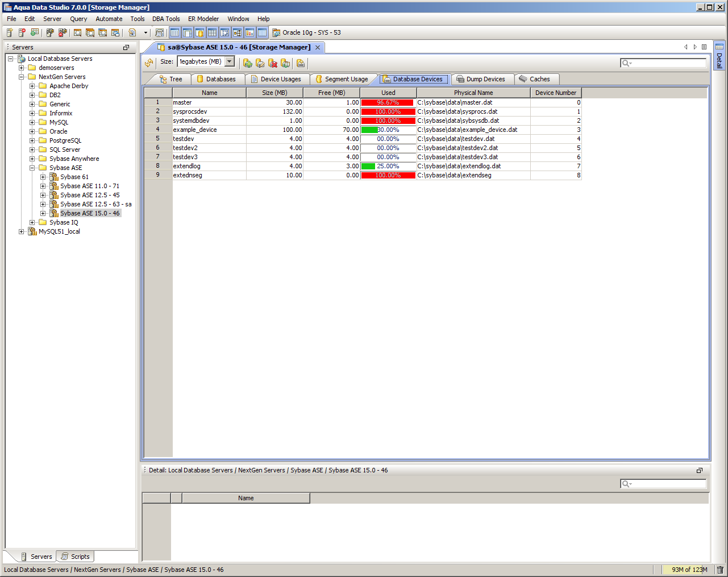Switch to the Scripts tab at bottom
Screen dimensions: 728x577
pyautogui.click(x=75, y=557)
